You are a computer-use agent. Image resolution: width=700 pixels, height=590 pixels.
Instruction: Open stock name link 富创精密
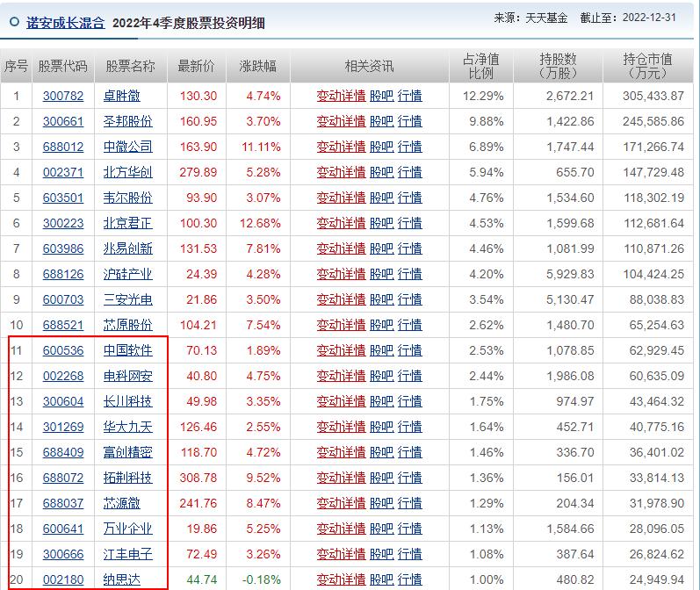(127, 452)
